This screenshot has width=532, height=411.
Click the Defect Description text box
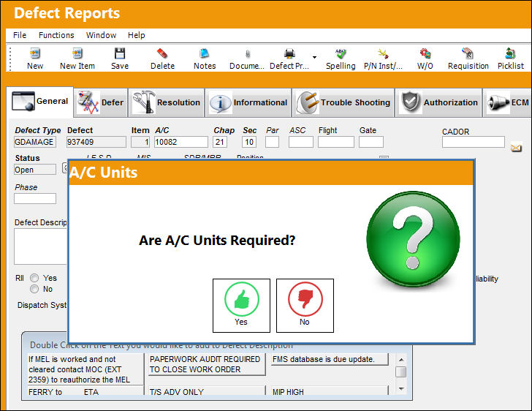[41, 246]
